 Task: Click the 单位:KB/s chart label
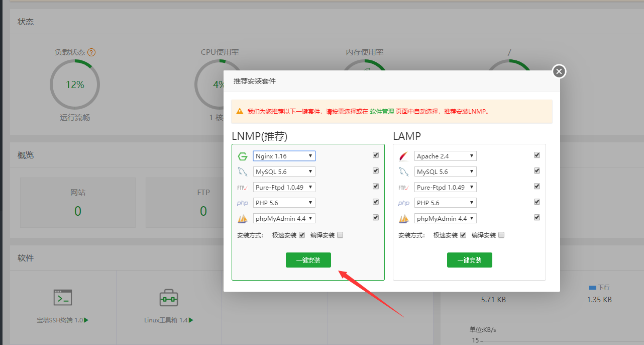(484, 329)
